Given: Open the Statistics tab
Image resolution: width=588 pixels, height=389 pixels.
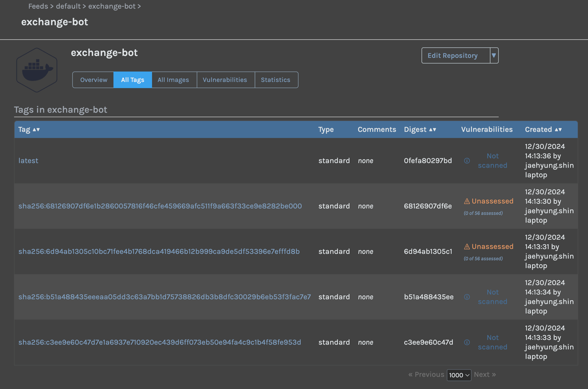Looking at the screenshot, I should [x=276, y=79].
